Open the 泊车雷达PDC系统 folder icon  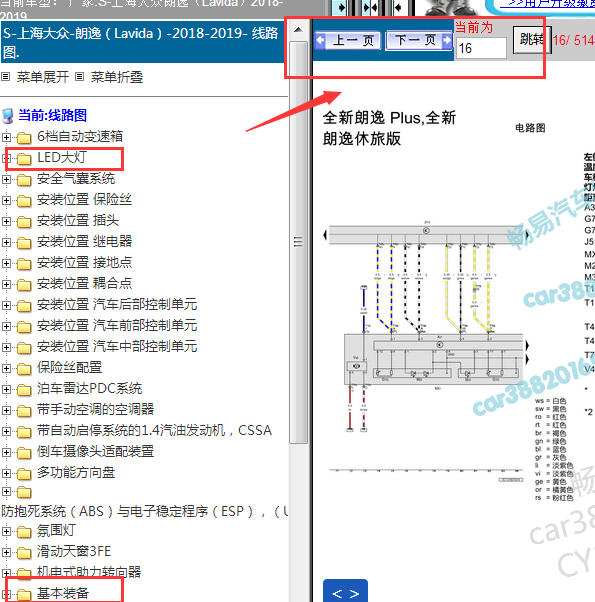click(x=24, y=390)
